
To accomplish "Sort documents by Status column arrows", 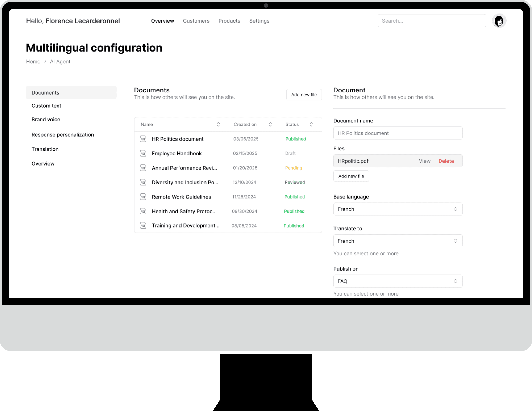I will [x=311, y=124].
